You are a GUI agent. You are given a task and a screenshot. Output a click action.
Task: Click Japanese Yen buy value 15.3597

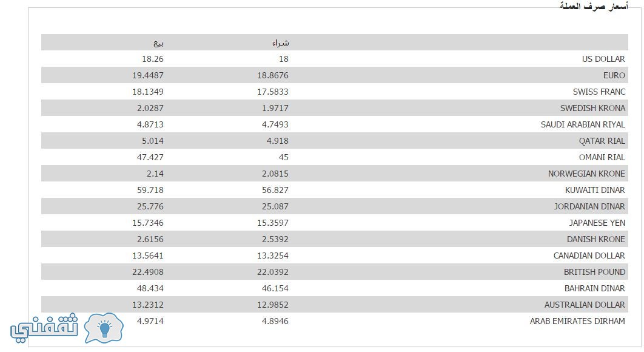273,223
